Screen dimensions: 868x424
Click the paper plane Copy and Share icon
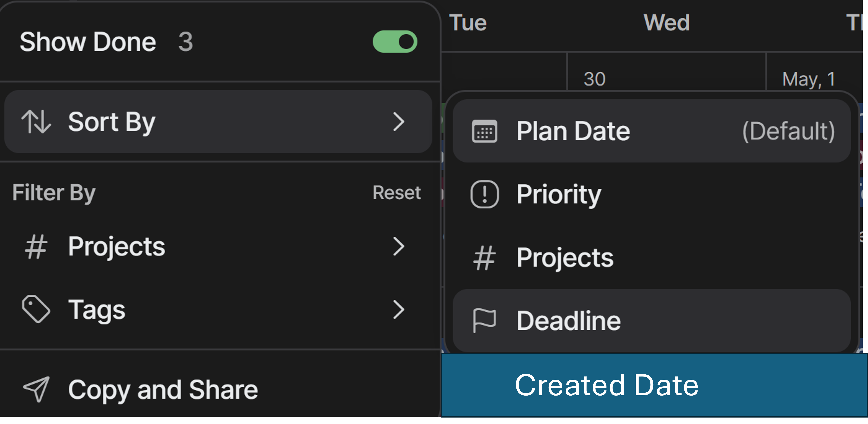(36, 389)
